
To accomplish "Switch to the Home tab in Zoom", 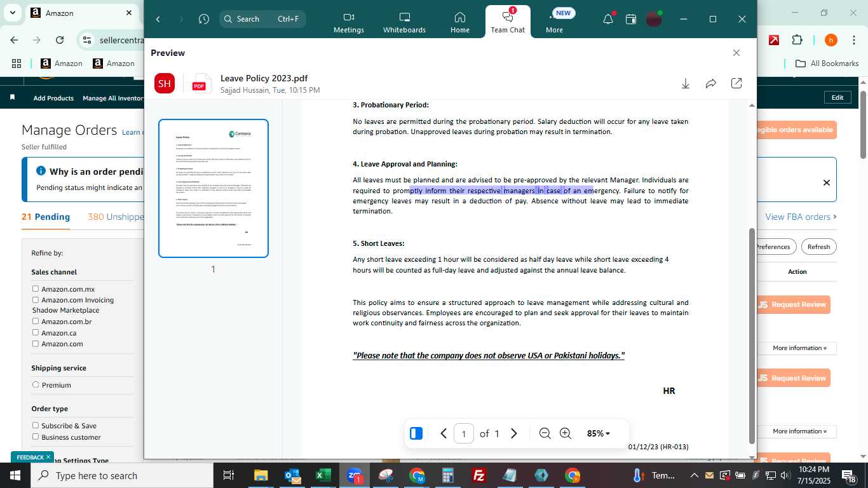I will (x=460, y=22).
